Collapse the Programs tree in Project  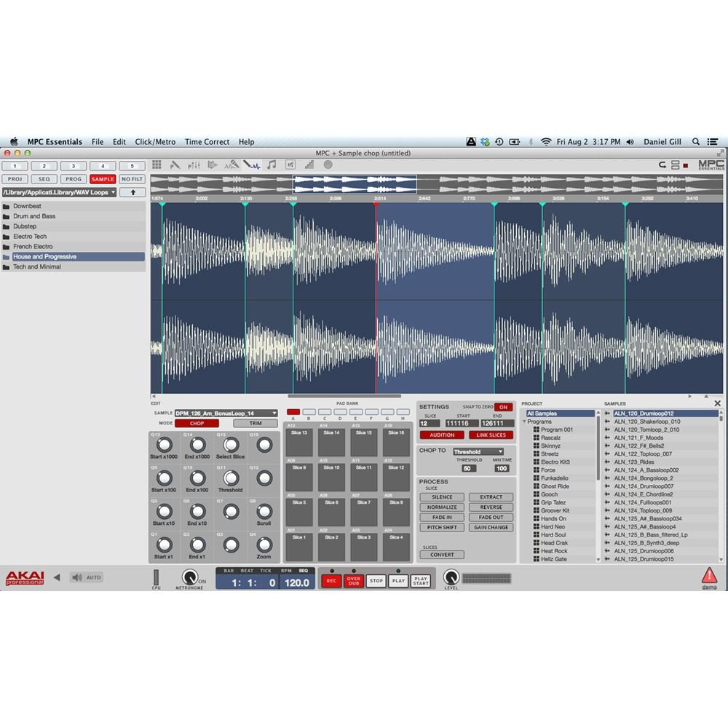click(x=524, y=422)
